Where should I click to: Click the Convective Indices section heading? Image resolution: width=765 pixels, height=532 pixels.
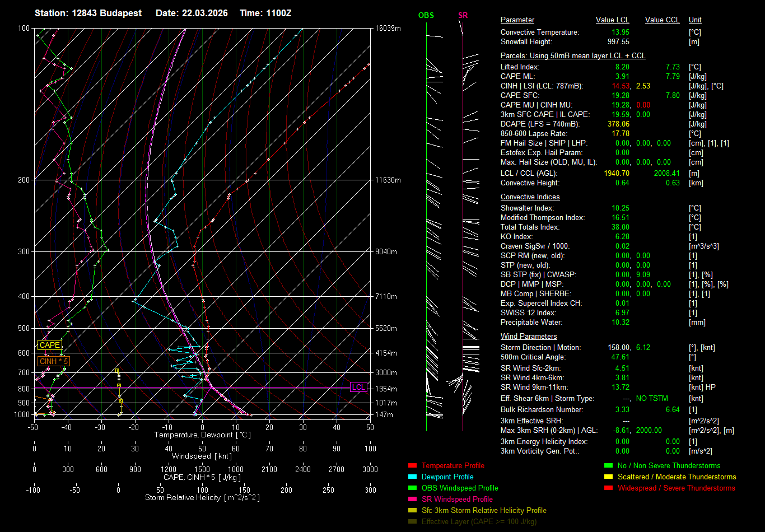(x=530, y=197)
